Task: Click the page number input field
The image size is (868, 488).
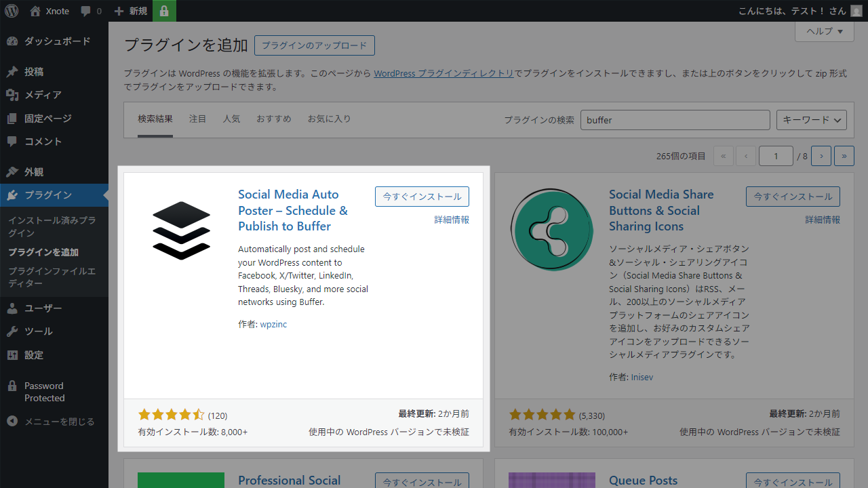Action: (x=776, y=155)
